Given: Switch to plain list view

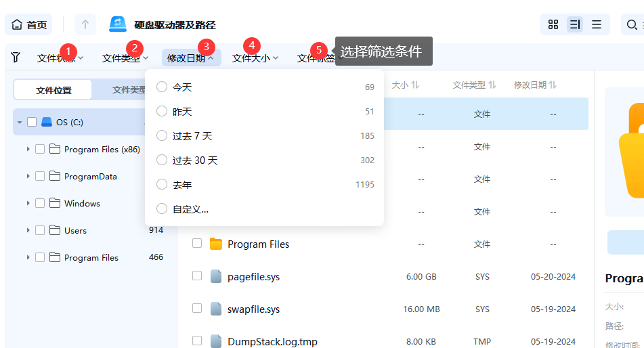Looking at the screenshot, I should pos(597,24).
